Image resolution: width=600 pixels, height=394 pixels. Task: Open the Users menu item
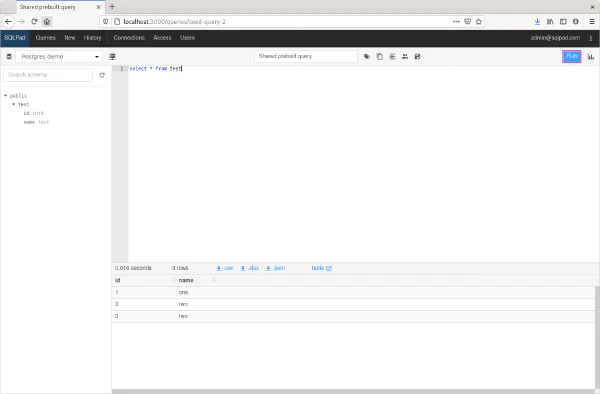[188, 38]
